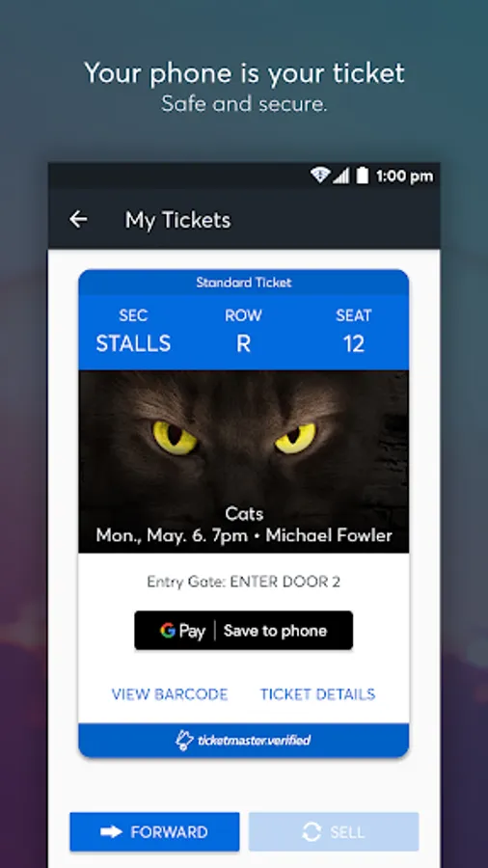Image resolution: width=488 pixels, height=868 pixels.
Task: Tap the arrow icon on Forward button
Action: (111, 832)
